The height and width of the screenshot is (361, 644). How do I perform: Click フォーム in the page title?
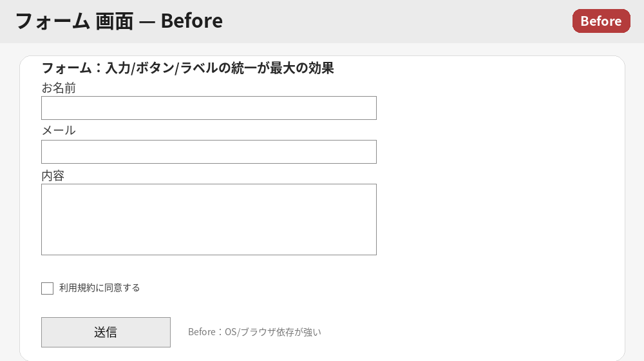click(x=52, y=21)
